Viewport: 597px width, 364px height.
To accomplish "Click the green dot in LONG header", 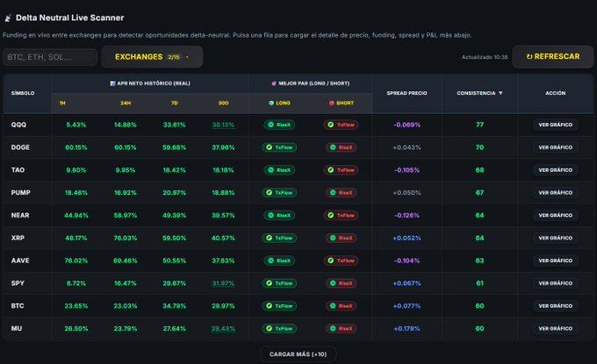I will pos(271,103).
